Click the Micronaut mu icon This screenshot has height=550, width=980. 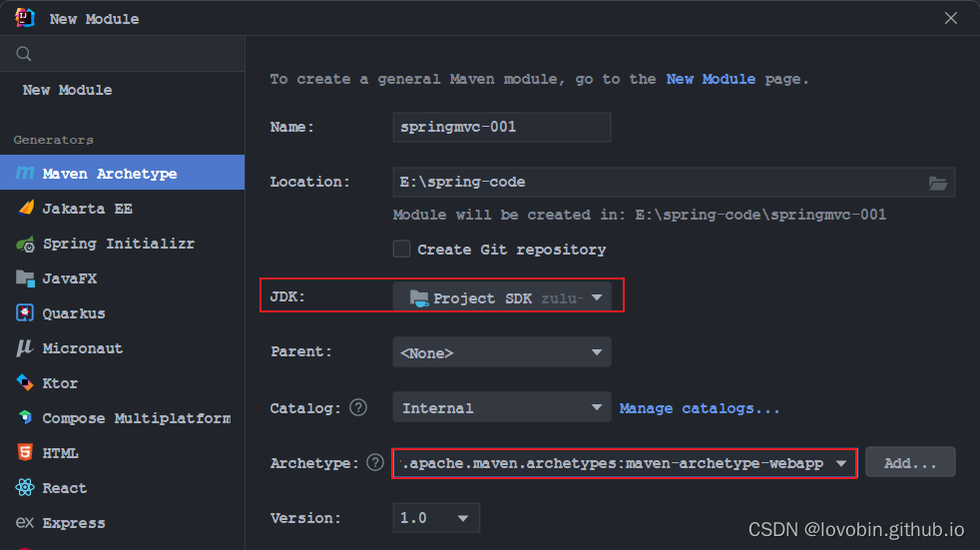pyautogui.click(x=24, y=348)
